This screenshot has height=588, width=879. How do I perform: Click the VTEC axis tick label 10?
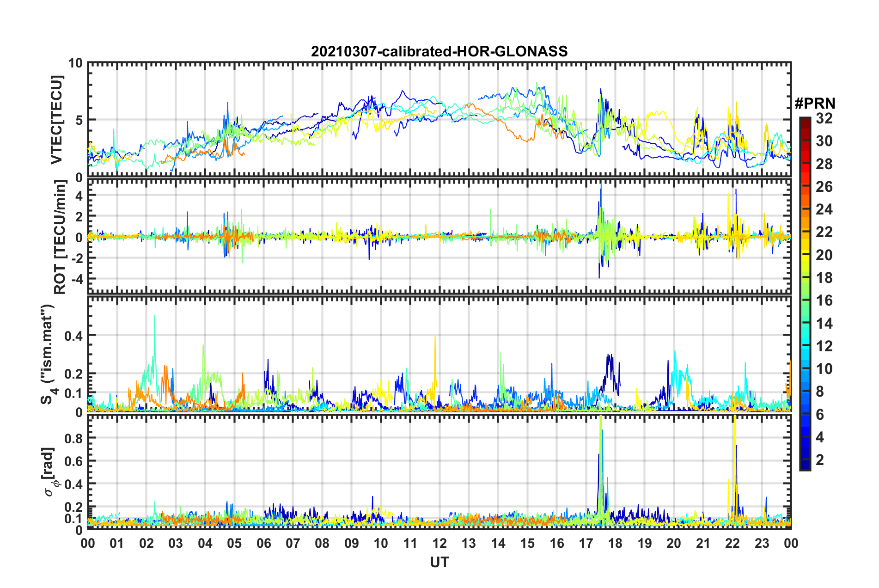tap(75, 63)
